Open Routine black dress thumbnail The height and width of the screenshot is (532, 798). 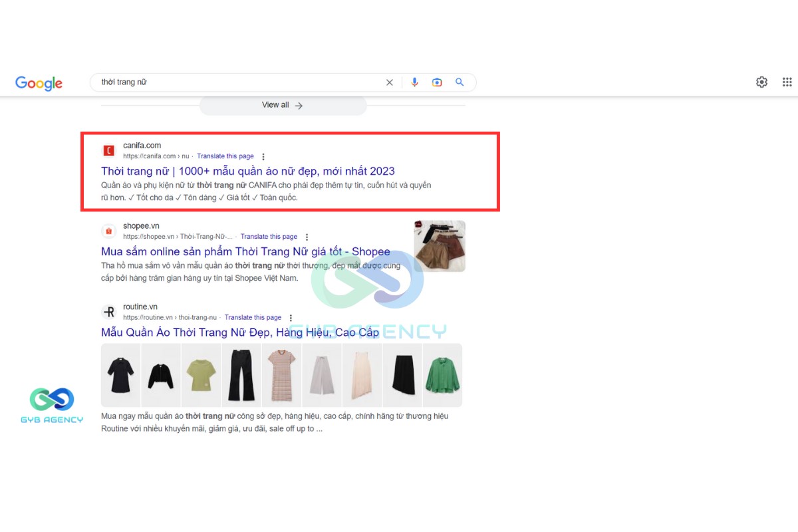point(121,375)
